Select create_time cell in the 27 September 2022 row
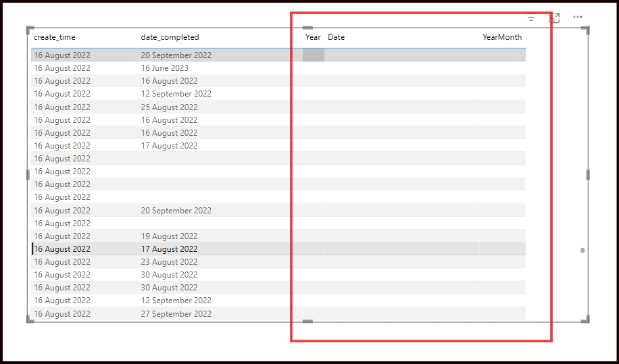This screenshot has height=364, width=619. pos(62,313)
